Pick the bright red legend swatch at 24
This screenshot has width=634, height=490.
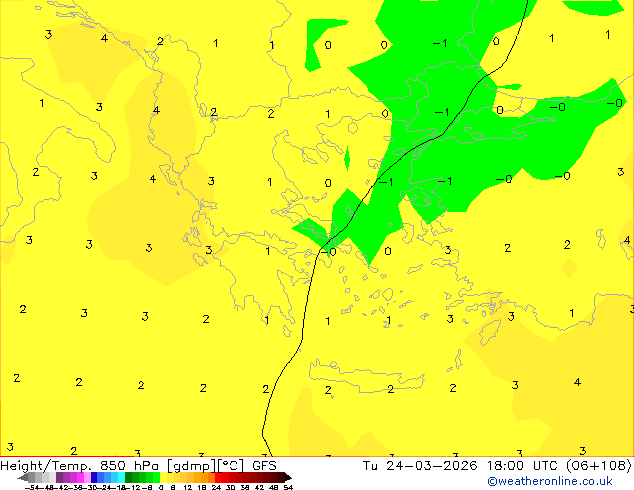(x=218, y=477)
